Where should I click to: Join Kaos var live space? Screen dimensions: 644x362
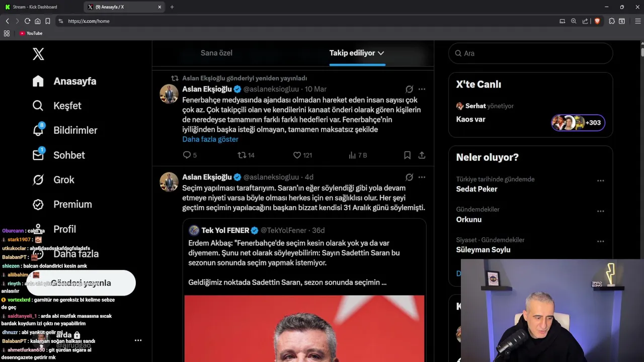pyautogui.click(x=470, y=119)
